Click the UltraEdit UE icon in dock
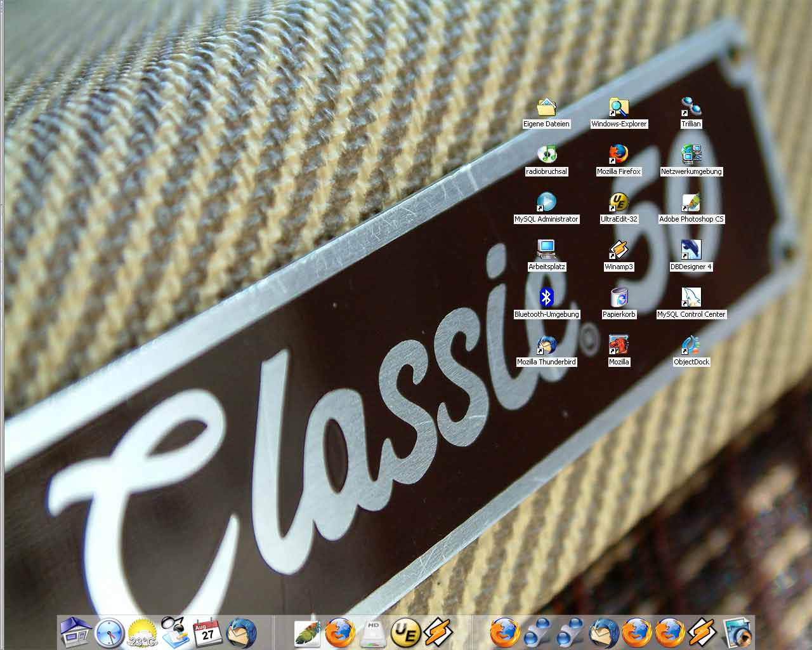812x650 pixels. tap(406, 632)
